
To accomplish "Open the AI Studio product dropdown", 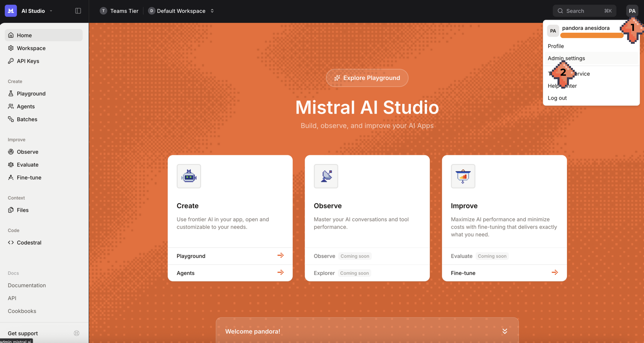I will coord(51,11).
